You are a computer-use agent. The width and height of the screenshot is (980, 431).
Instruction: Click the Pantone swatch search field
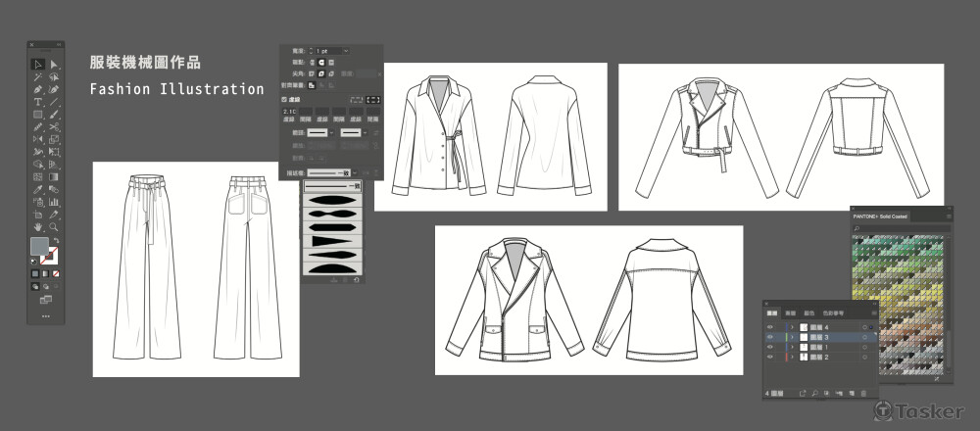[900, 228]
